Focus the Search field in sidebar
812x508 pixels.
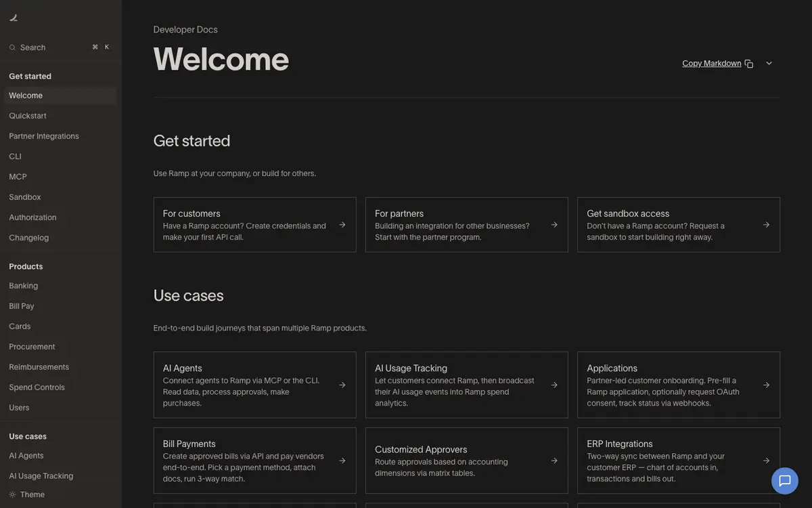pos(60,47)
